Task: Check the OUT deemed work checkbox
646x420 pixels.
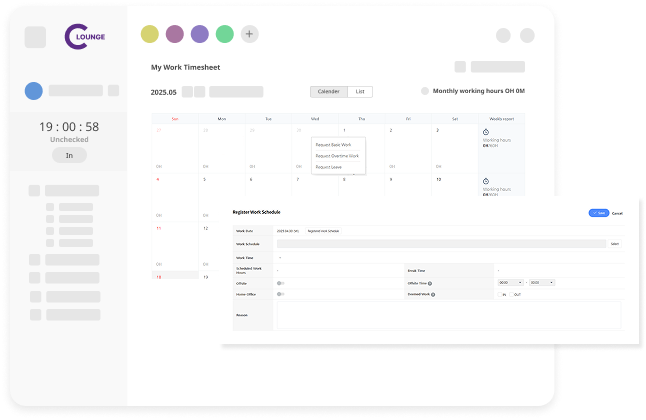Action: click(x=511, y=295)
